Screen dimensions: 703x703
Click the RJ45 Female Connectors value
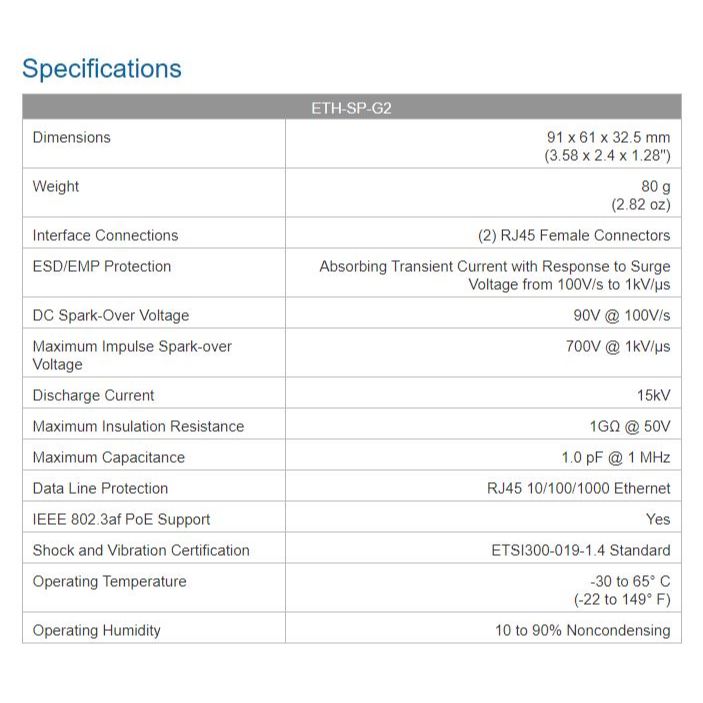point(574,235)
